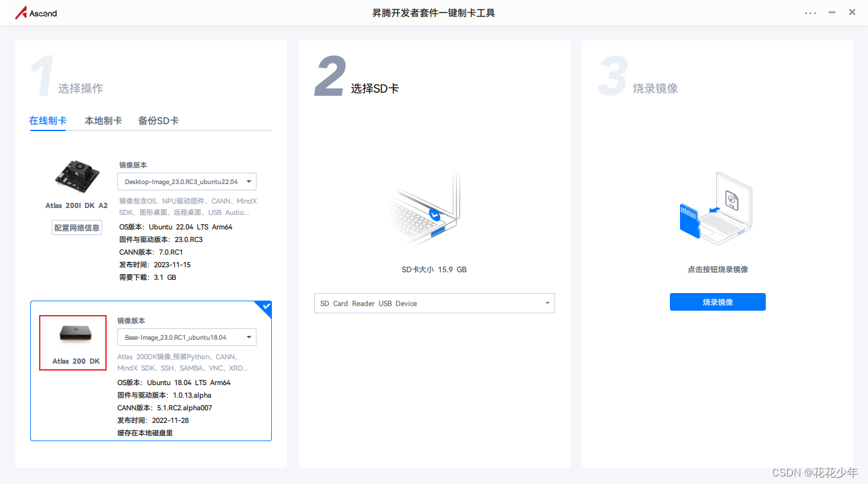Screen dimensions: 868x484
Task: Click the 镜像版本 label above the Base-Image dropdown
Action: (x=131, y=321)
